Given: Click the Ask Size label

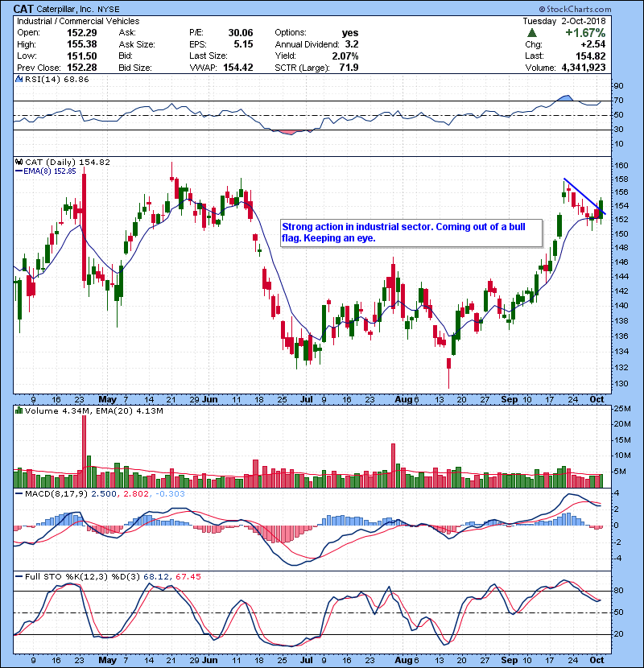Looking at the screenshot, I should (x=137, y=44).
